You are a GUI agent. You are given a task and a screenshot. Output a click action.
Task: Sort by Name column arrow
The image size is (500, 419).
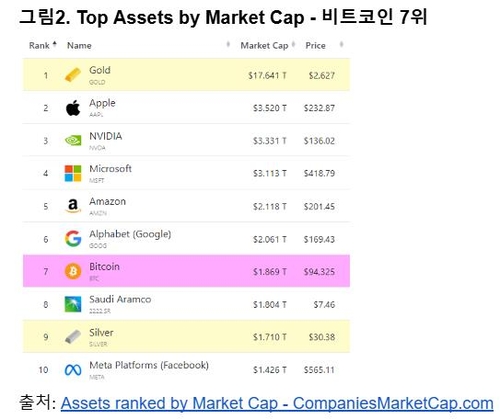pos(228,45)
